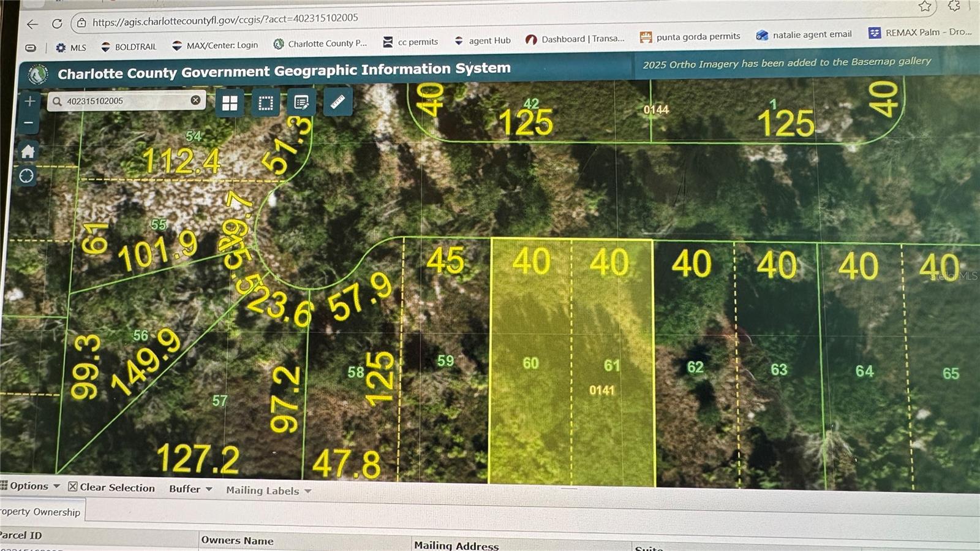
Task: Click the 2025 Ortho Imagery notice
Action: point(787,63)
